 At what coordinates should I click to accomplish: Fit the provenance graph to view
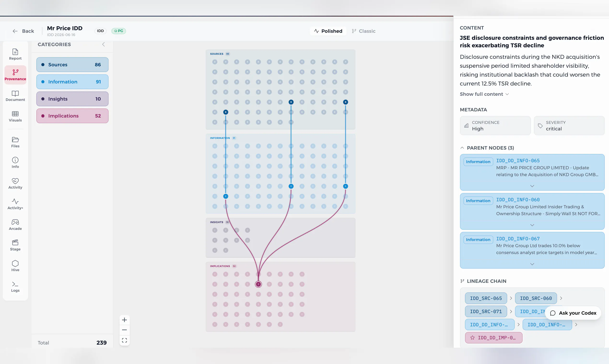[124, 340]
